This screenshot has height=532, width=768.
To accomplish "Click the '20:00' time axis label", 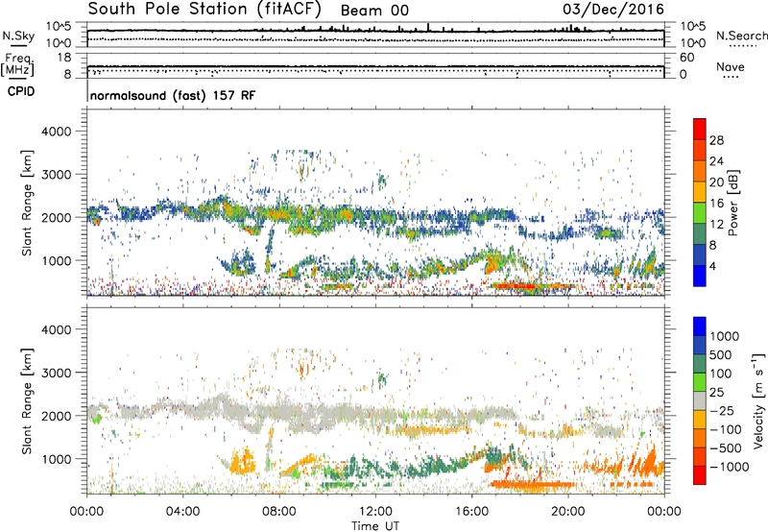I will (x=568, y=512).
